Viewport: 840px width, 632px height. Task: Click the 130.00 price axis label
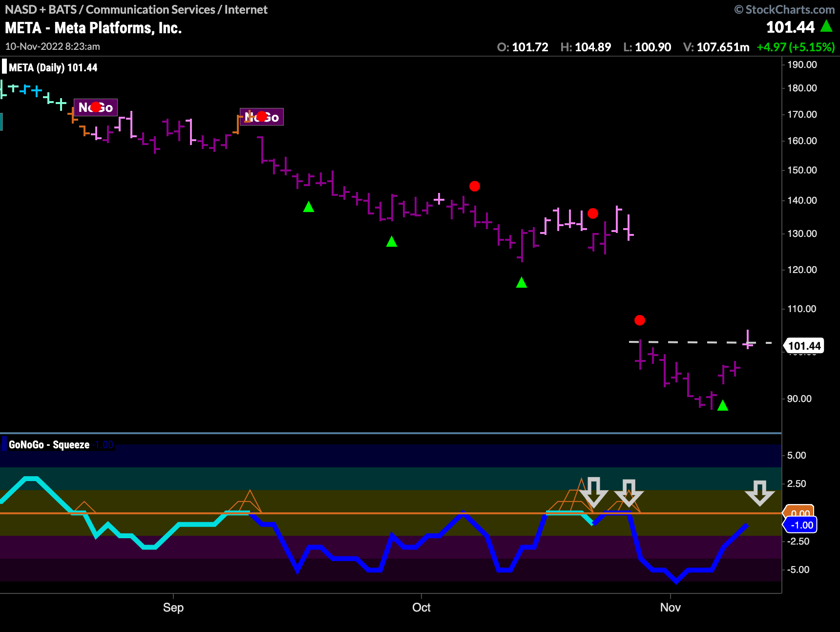pyautogui.click(x=802, y=233)
